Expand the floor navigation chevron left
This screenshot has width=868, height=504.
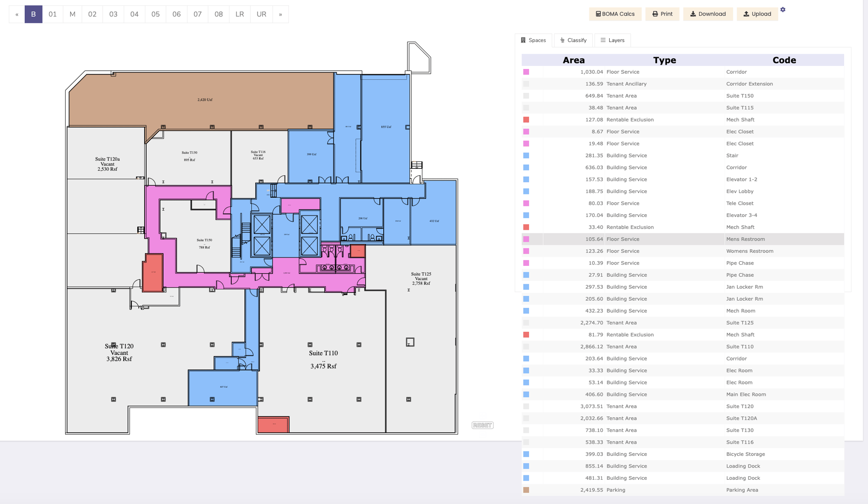point(16,14)
